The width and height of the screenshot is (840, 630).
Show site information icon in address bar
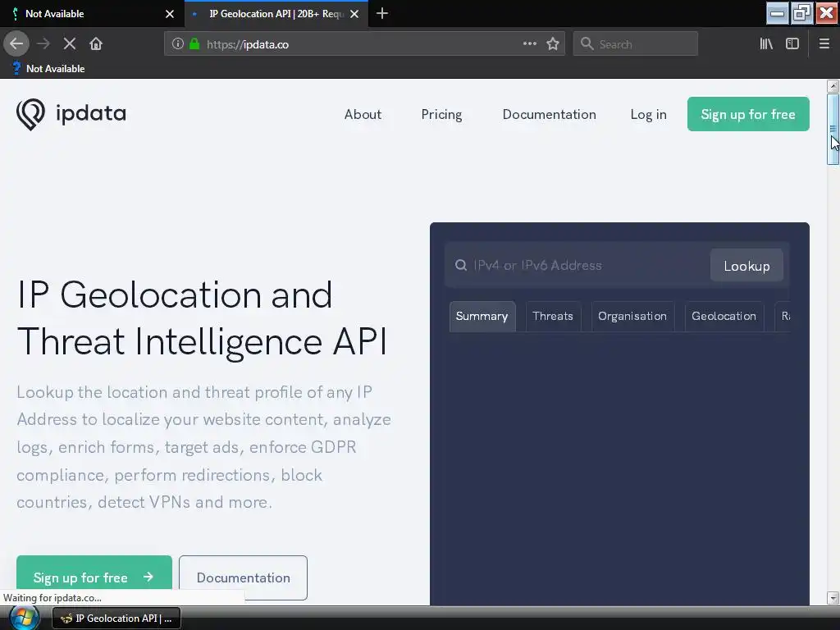[178, 44]
